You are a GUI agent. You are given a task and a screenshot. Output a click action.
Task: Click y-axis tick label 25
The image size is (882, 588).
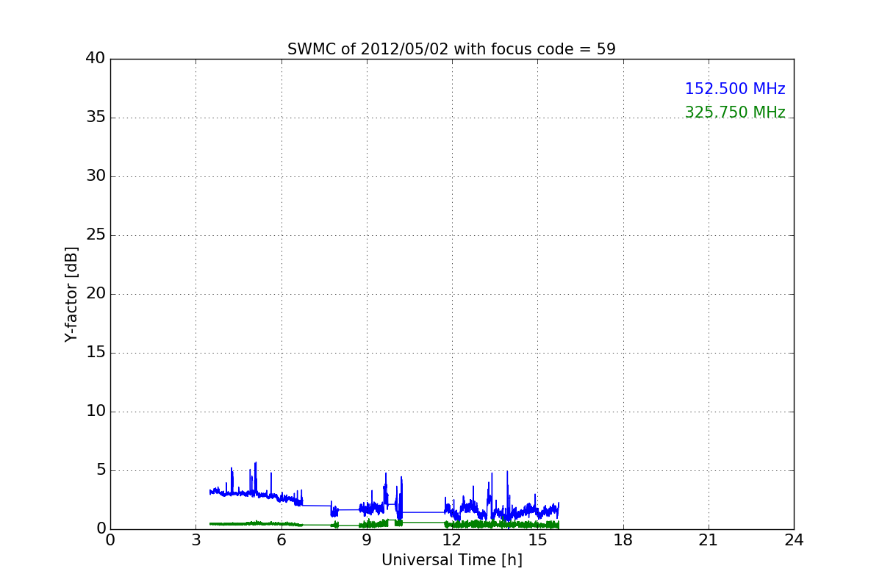click(x=96, y=235)
